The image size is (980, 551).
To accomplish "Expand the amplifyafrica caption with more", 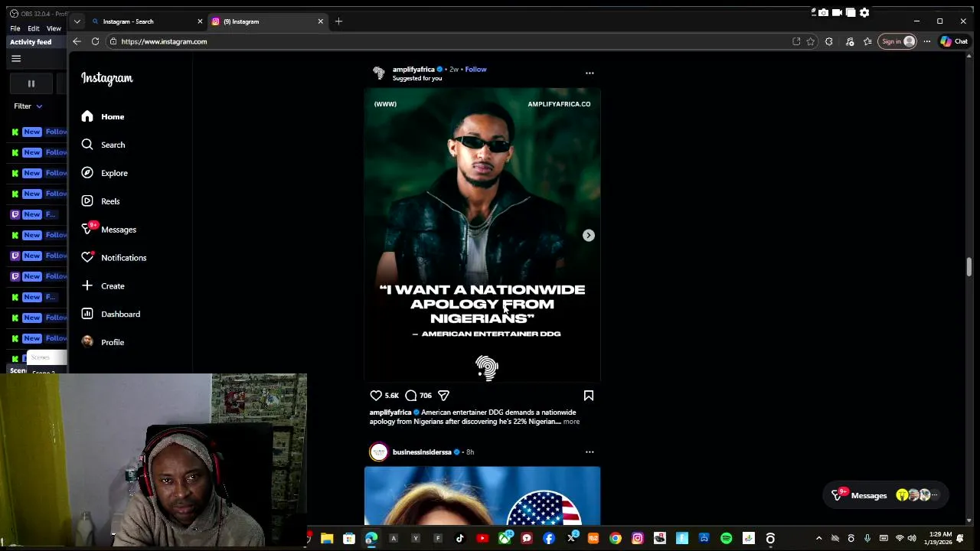I will [571, 422].
